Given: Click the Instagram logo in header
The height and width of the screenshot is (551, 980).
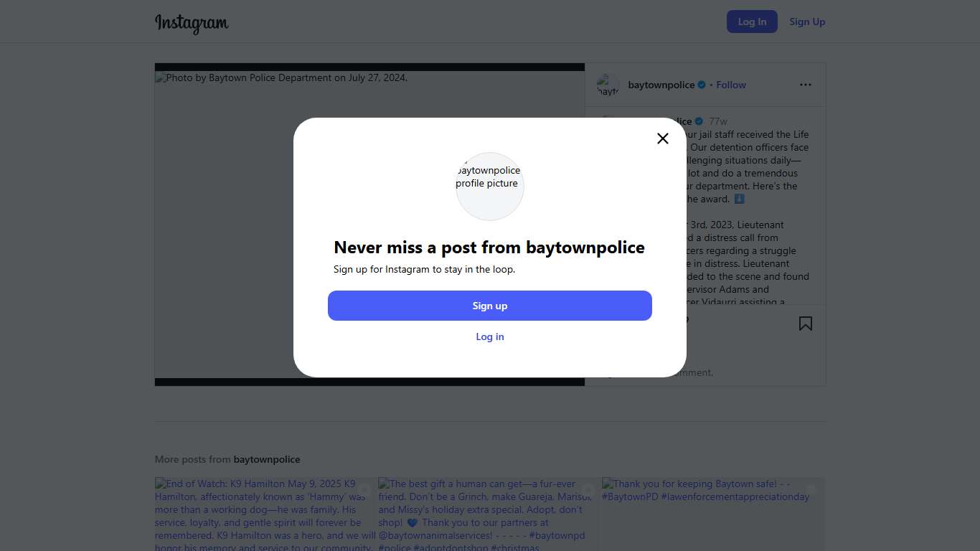Looking at the screenshot, I should pyautogui.click(x=192, y=22).
